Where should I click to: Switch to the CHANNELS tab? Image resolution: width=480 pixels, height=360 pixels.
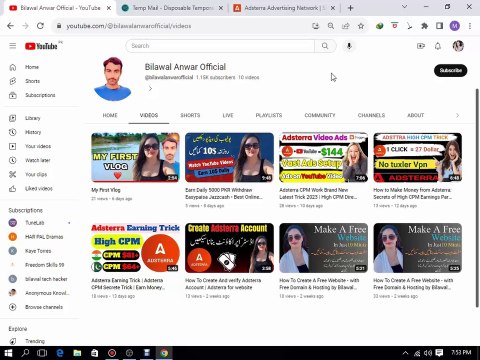tap(371, 115)
